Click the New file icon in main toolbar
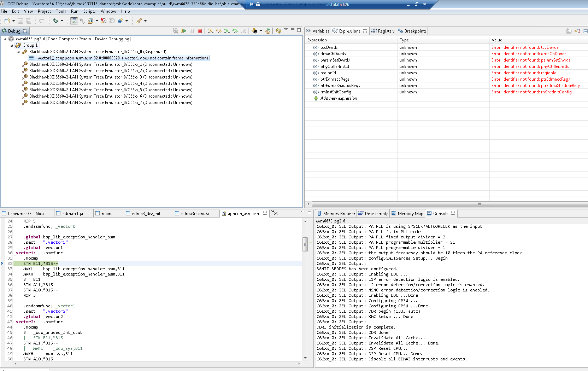588x371 pixels. (7, 21)
